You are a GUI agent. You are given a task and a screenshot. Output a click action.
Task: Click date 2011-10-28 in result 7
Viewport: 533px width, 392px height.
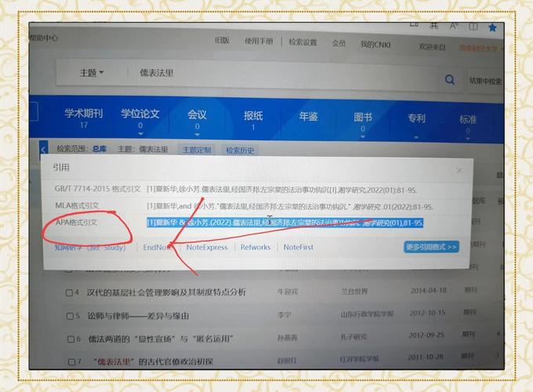[426, 357]
